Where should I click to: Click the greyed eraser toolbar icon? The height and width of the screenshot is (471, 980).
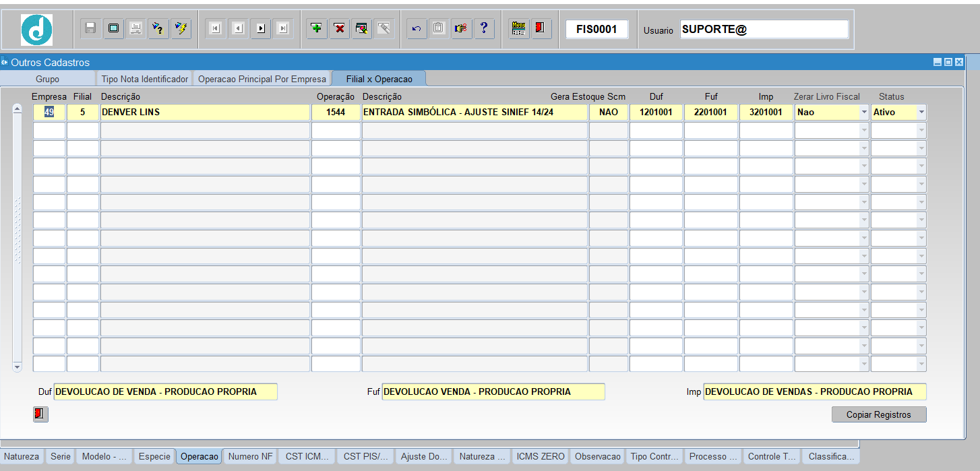tap(384, 28)
